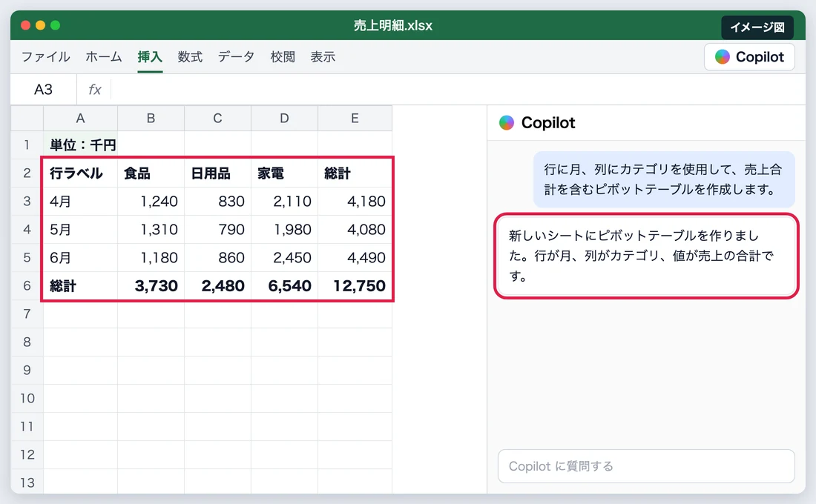Screen dimensions: 816x504
Task: Switch to the 校閲 tab
Action: (283, 56)
